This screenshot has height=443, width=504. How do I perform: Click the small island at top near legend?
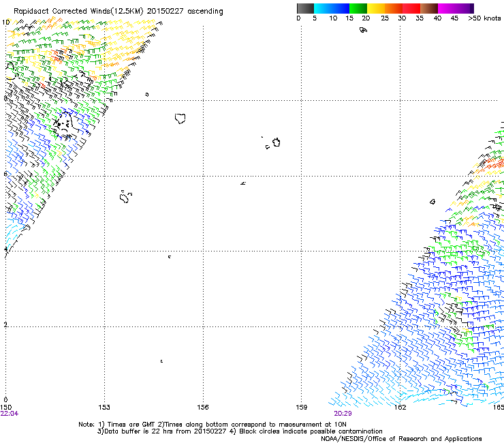pos(363,30)
